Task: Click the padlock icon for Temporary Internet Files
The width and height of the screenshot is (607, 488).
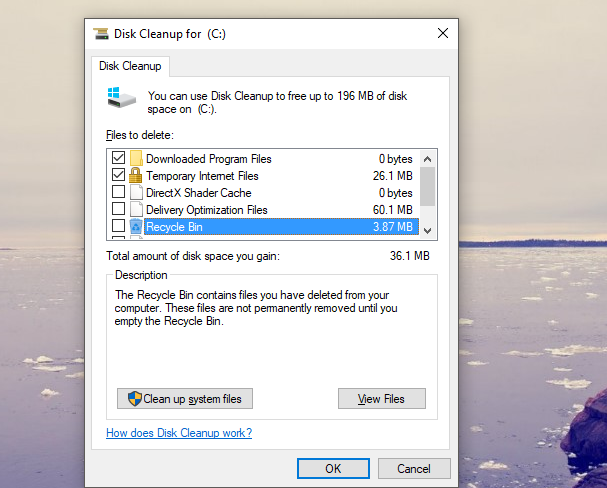Action: 135,175
